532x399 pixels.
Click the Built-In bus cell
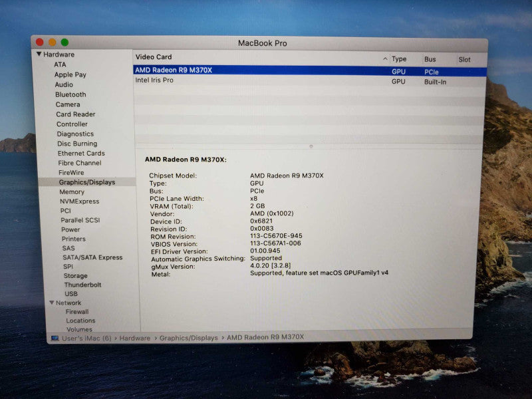coord(435,82)
